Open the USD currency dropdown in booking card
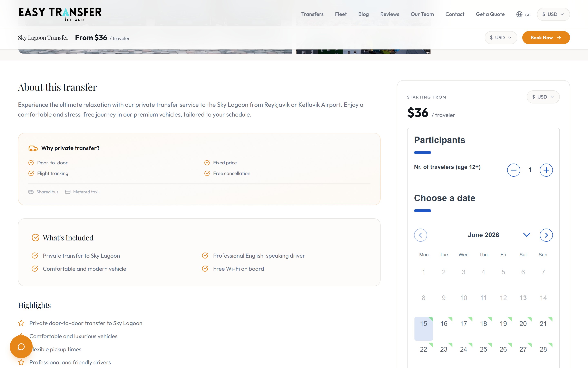 pyautogui.click(x=543, y=97)
